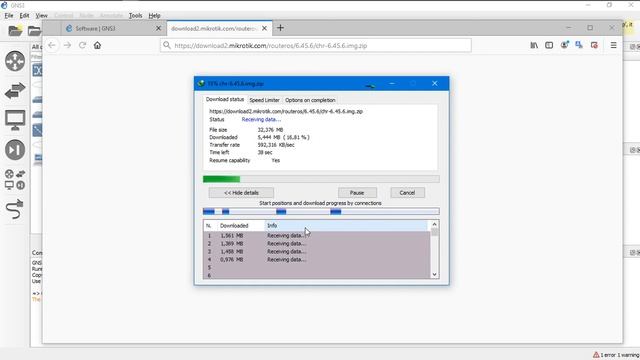Go to browser home page
The image size is (640, 360).
pyautogui.click(x=97, y=45)
